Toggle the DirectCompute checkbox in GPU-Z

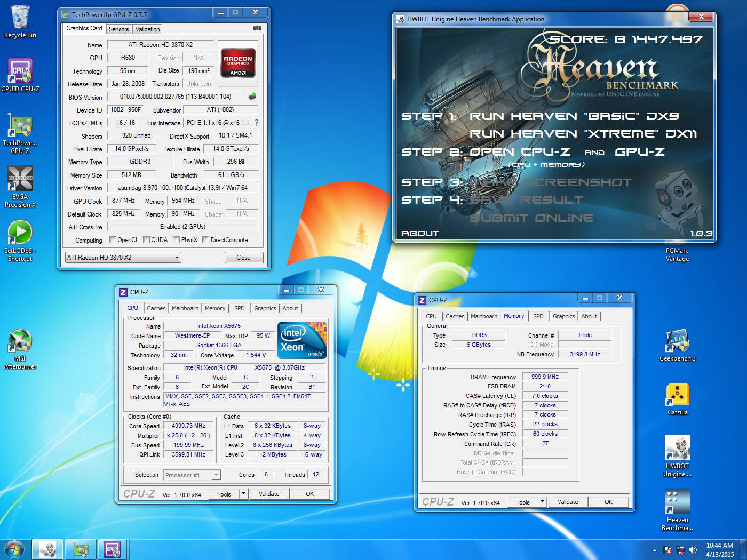(205, 240)
